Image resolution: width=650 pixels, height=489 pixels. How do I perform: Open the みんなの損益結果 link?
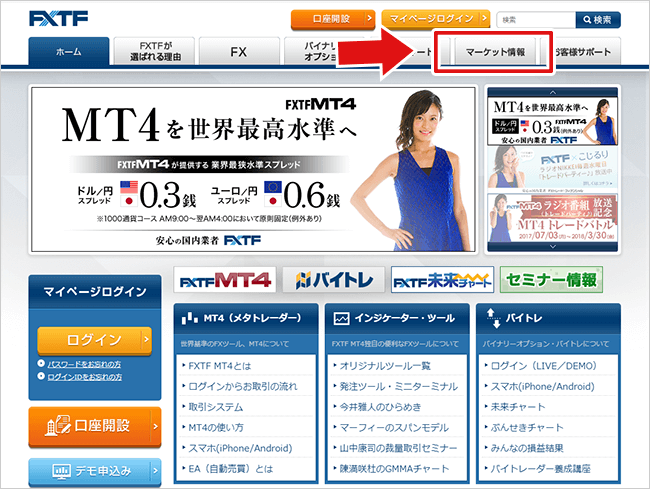coord(527,448)
